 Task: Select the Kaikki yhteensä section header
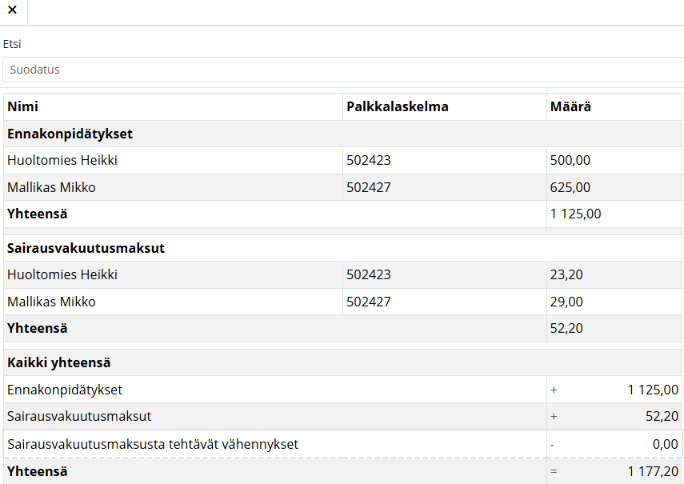pos(58,362)
